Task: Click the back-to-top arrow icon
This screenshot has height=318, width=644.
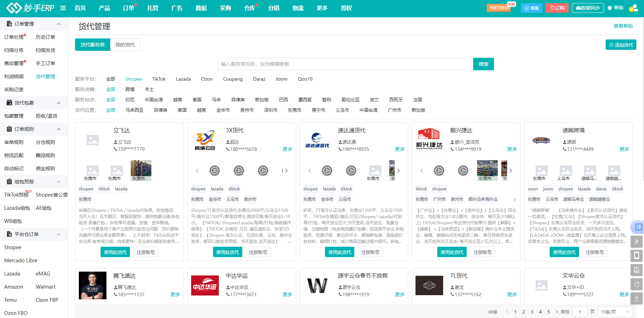Action: click(636, 298)
